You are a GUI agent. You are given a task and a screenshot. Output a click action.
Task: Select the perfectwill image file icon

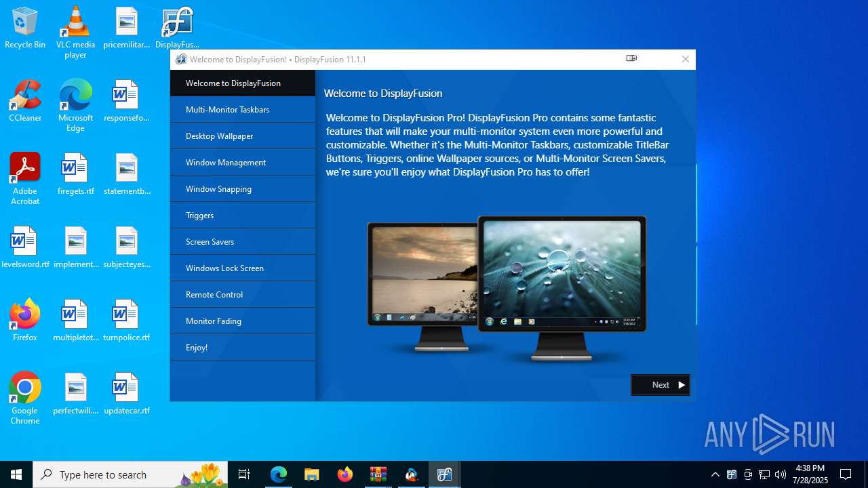click(75, 394)
